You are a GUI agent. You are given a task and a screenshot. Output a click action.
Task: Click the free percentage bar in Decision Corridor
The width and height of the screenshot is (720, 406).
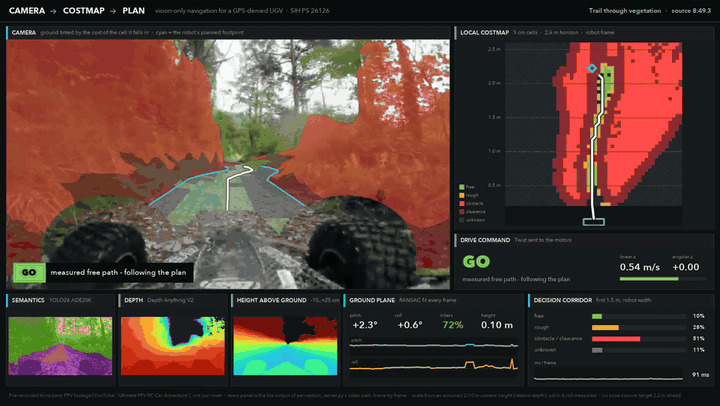tap(639, 316)
